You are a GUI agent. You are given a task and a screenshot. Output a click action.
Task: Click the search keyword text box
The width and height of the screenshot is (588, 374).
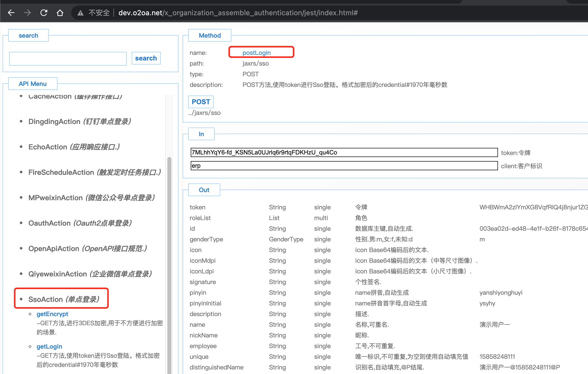pyautogui.click(x=68, y=59)
